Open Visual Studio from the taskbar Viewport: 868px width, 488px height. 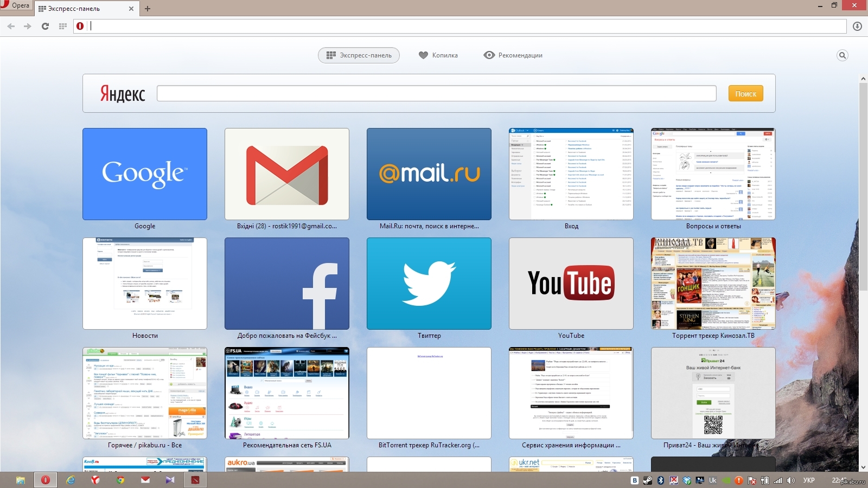tap(170, 480)
